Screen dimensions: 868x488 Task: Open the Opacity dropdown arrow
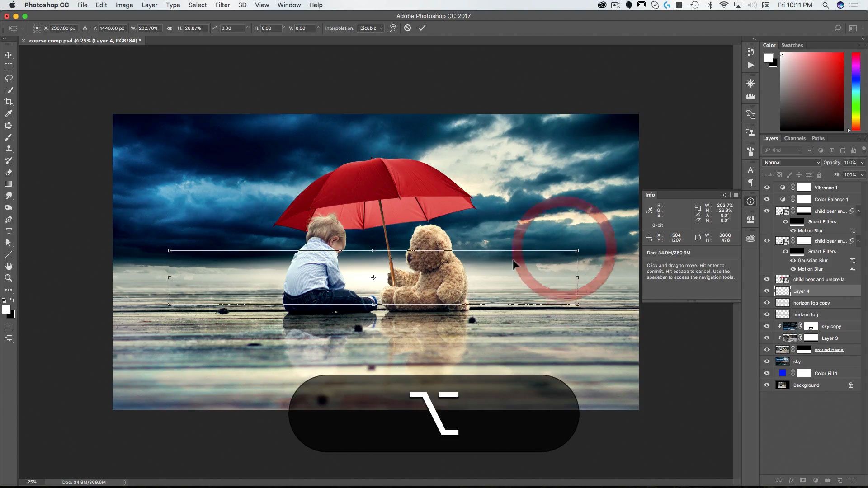click(862, 162)
